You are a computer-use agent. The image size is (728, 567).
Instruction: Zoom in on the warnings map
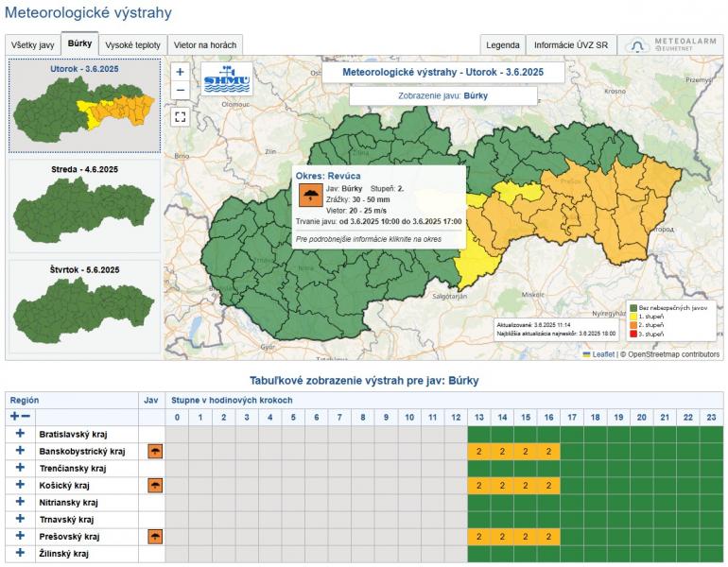point(181,72)
